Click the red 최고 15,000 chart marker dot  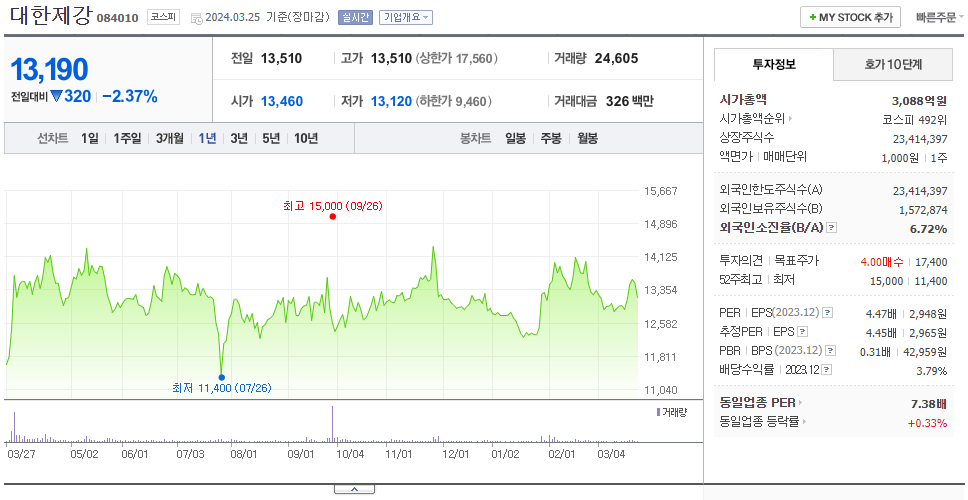coord(333,216)
